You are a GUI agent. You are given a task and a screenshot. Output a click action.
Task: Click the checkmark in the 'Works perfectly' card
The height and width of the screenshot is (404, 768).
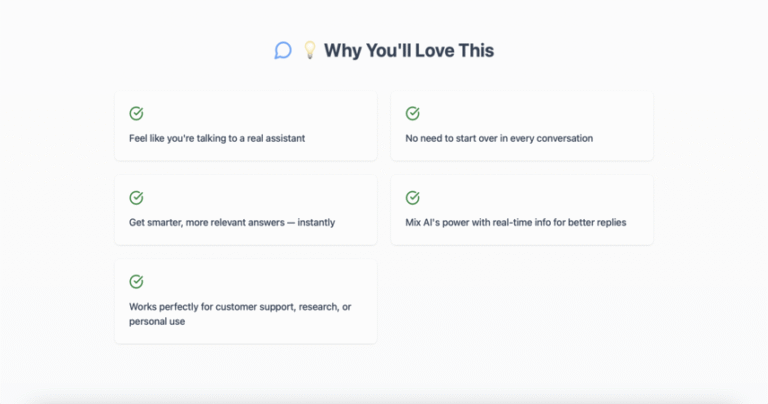coord(136,282)
